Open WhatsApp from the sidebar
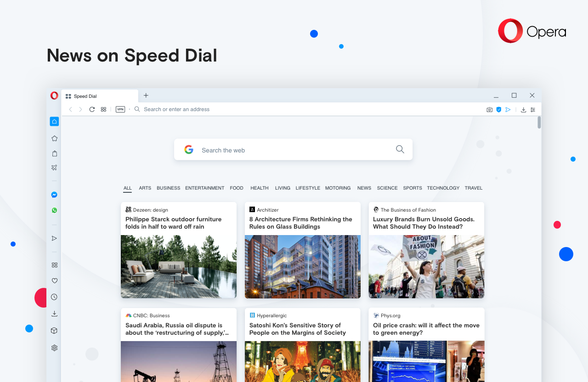This screenshot has width=588, height=382. pyautogui.click(x=54, y=210)
